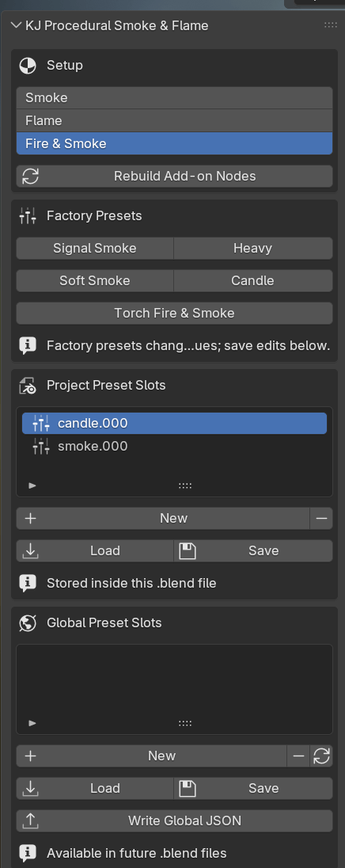Expand the Project Preset Slots list filter arrow
The image size is (345, 868).
click(x=32, y=485)
